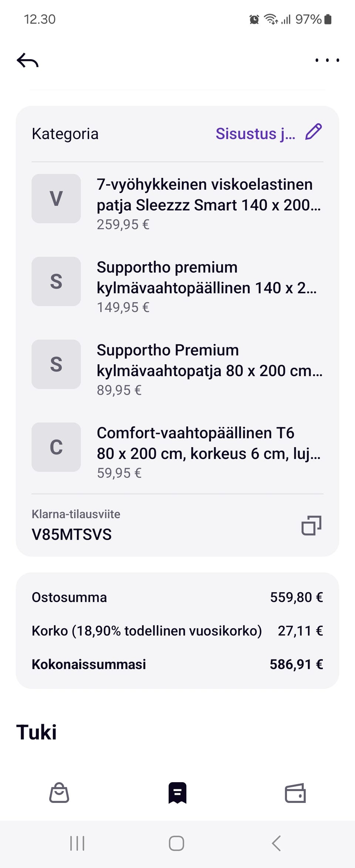
Task: Tap the Tuki support heading
Action: pos(37,732)
